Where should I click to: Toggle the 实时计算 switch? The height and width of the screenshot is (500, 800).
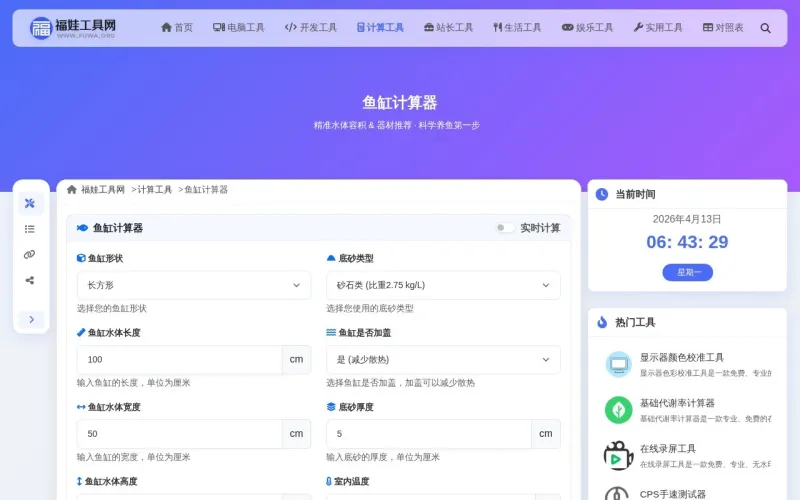tap(505, 228)
